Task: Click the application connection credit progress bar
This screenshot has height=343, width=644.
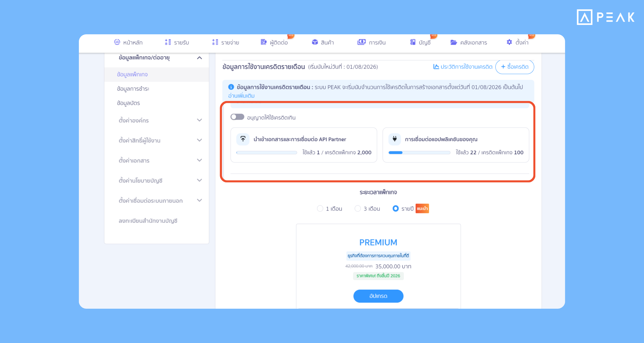Action: click(419, 152)
